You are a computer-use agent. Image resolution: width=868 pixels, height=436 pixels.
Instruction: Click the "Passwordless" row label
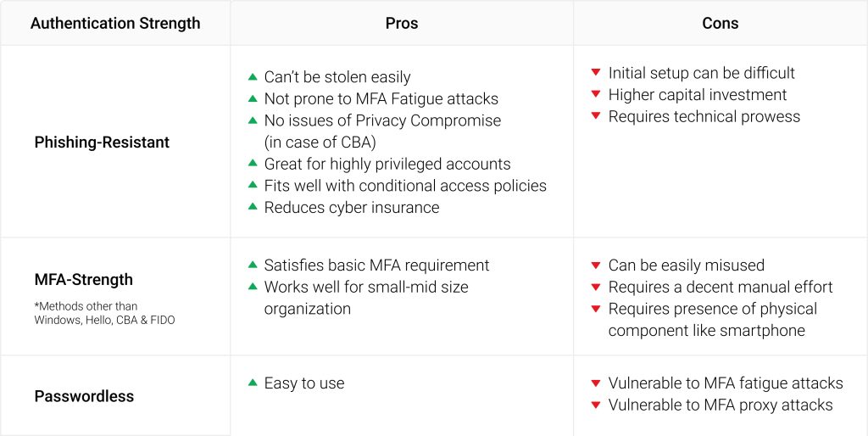tap(84, 396)
